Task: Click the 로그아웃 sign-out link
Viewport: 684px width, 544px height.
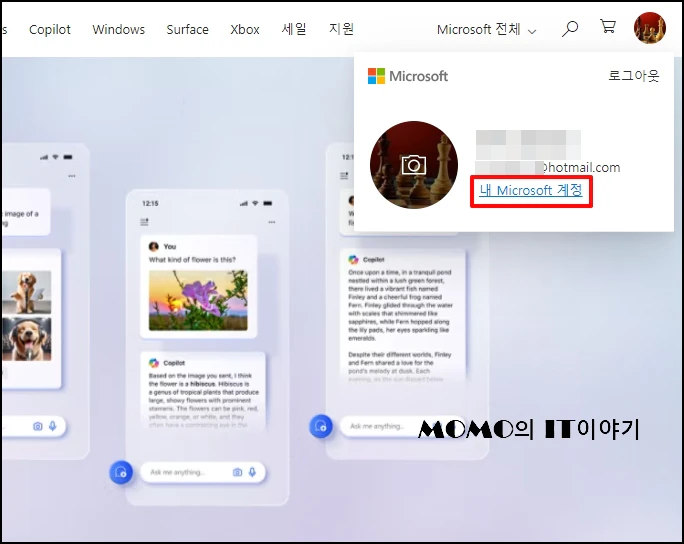Action: (634, 75)
